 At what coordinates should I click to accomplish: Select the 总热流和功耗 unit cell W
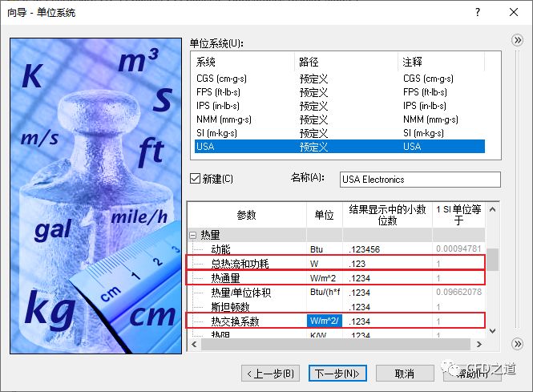pos(325,264)
